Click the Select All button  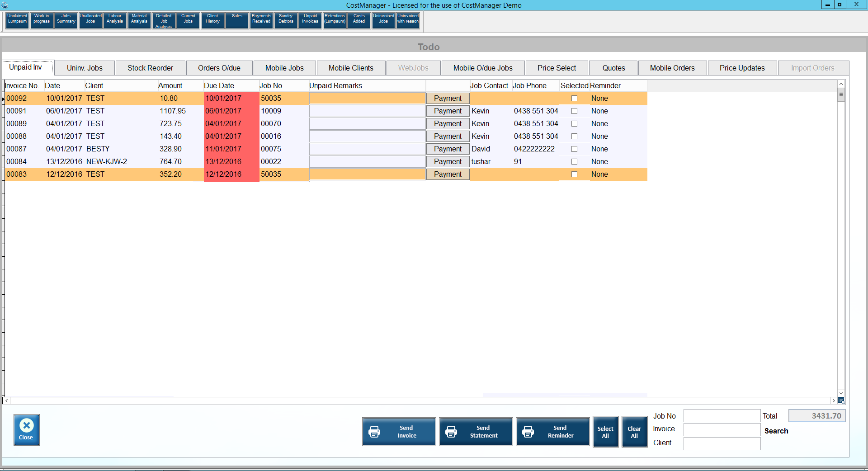point(605,432)
